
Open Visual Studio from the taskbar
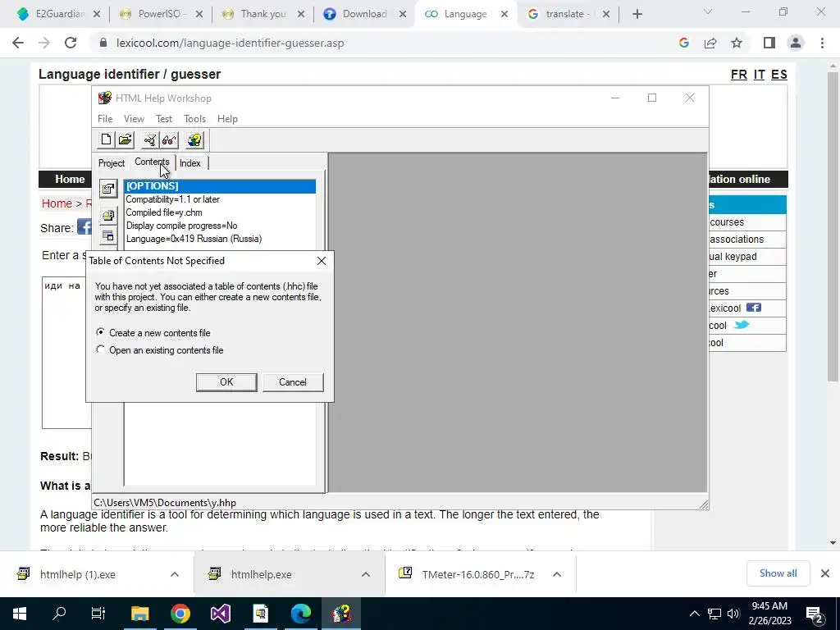(220, 614)
